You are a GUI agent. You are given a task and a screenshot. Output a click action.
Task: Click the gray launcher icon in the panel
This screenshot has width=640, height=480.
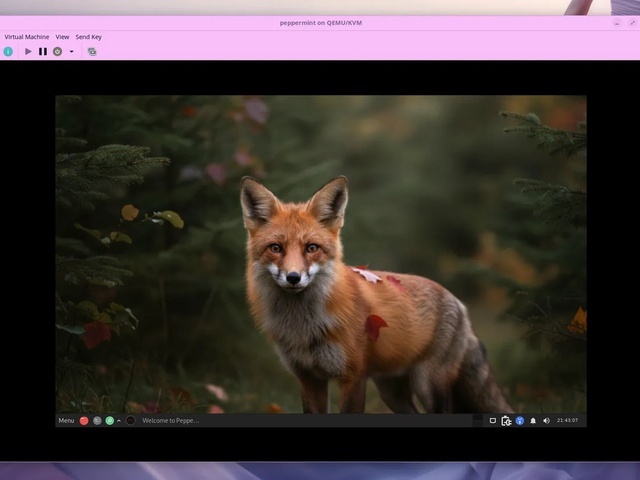pos(97,420)
